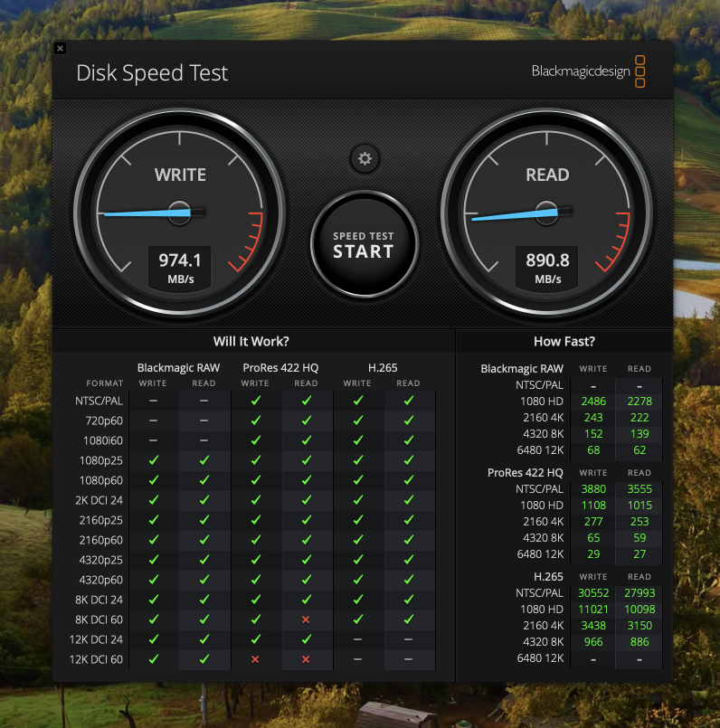Click the ProRes 6480 12K write value 29
Viewport: 720px width, 728px height.
click(593, 553)
